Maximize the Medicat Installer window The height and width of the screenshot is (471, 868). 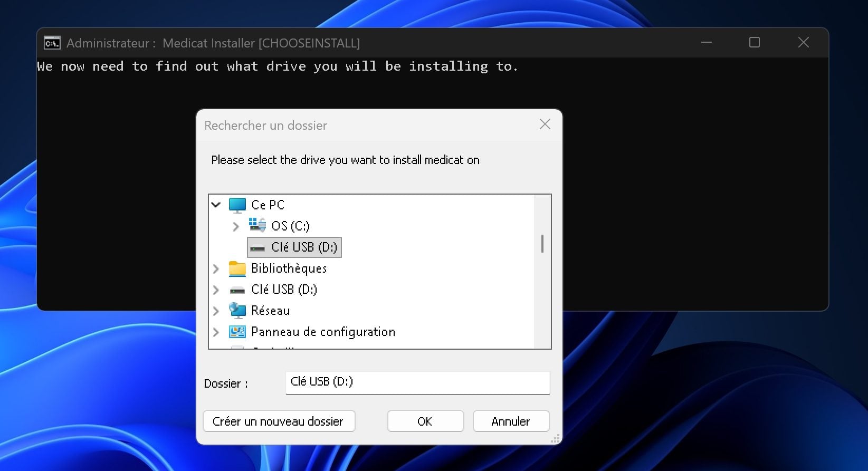(x=755, y=43)
